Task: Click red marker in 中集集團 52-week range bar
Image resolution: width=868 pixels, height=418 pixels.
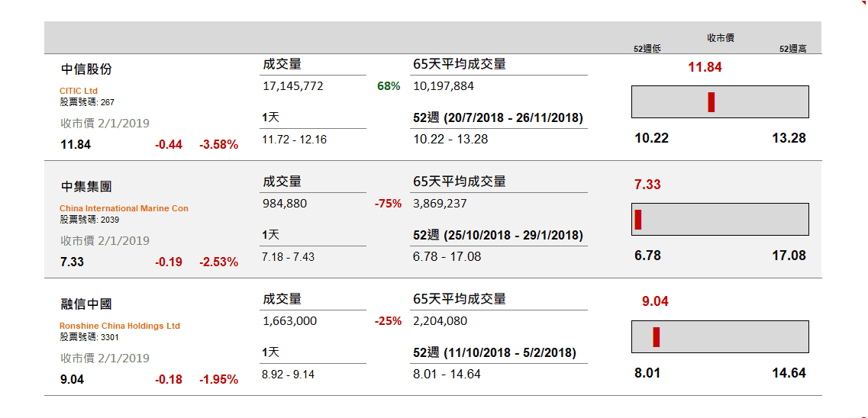Action: tap(638, 220)
